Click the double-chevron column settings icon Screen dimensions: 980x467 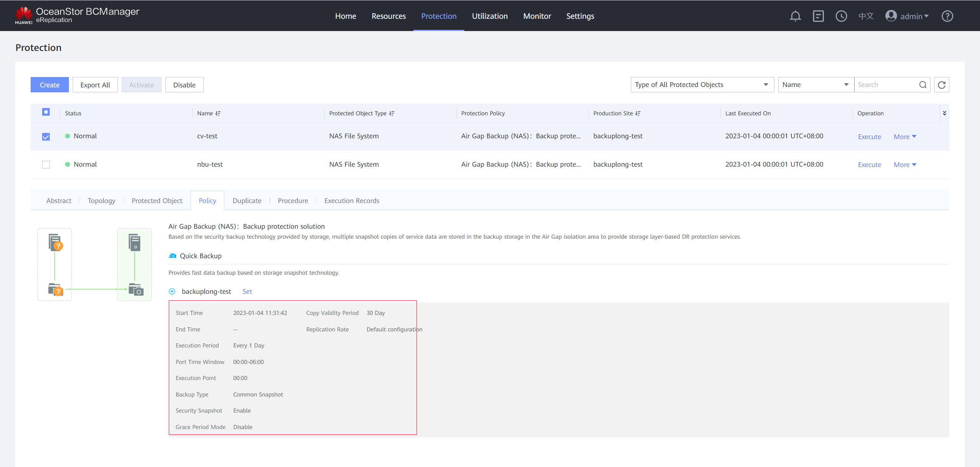[944, 113]
